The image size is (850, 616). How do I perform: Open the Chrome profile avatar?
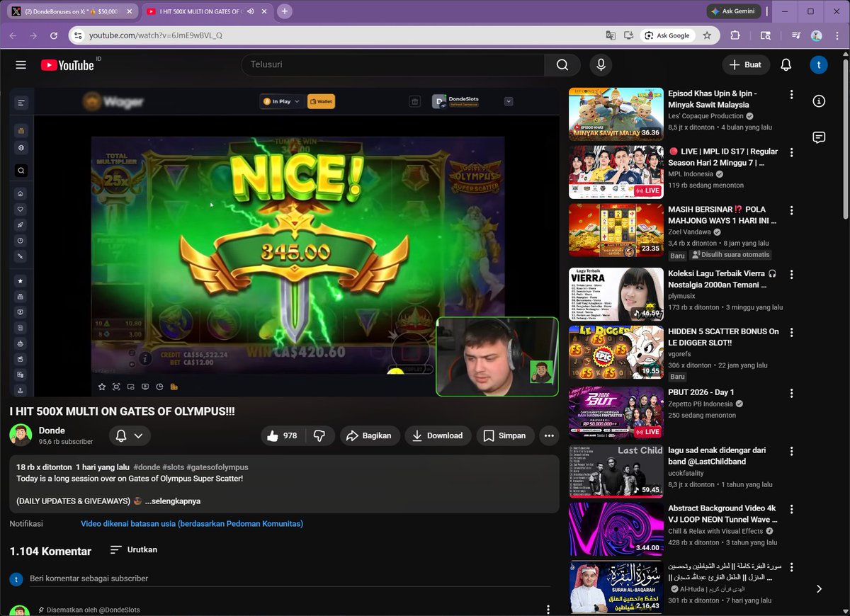816,35
